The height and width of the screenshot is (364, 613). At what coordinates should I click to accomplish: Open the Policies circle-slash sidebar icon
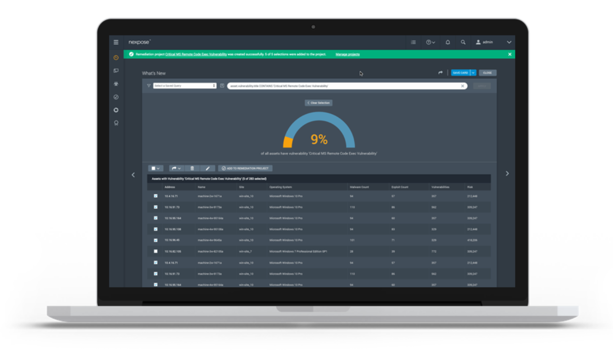click(116, 97)
